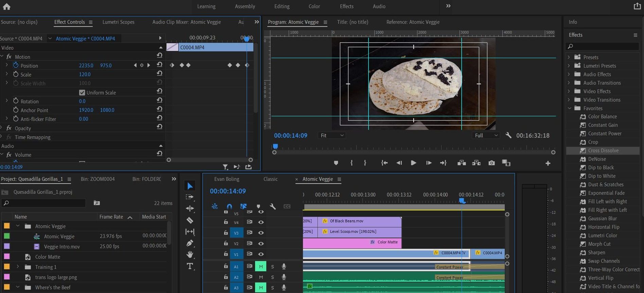Select the Pen tool
This screenshot has height=293, width=644.
(190, 243)
